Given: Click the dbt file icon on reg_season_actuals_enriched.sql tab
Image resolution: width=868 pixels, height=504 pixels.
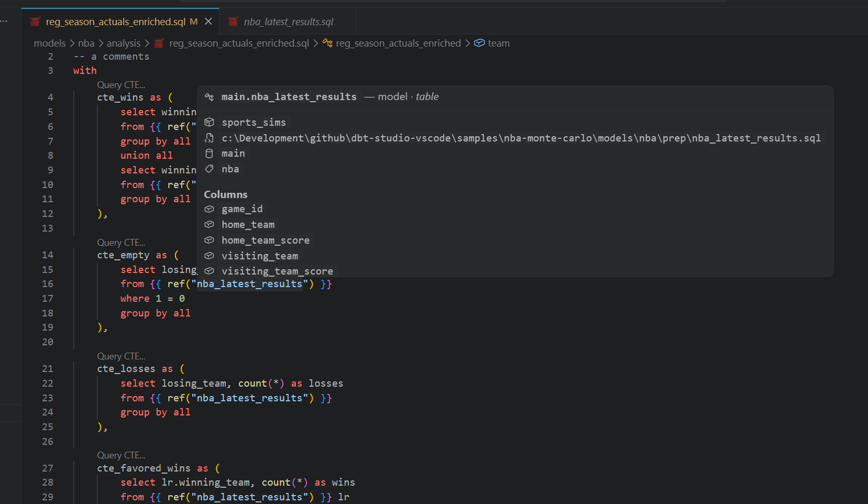Looking at the screenshot, I should pyautogui.click(x=36, y=21).
